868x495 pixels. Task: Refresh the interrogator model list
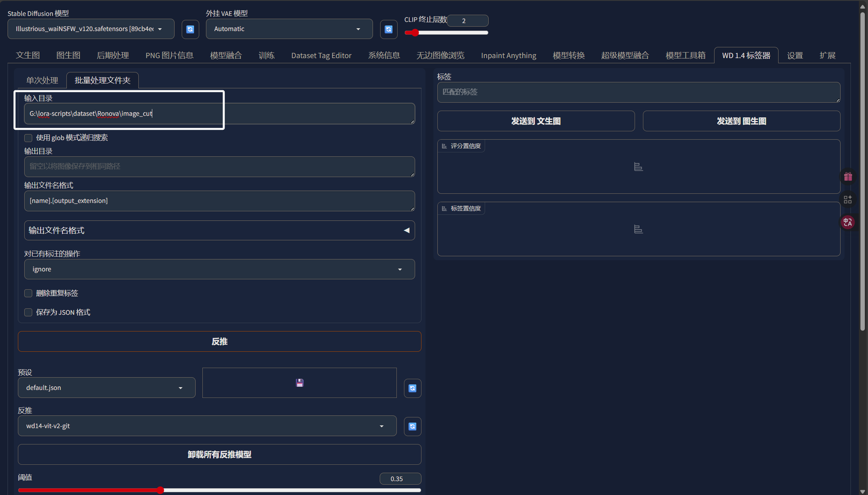coord(412,426)
